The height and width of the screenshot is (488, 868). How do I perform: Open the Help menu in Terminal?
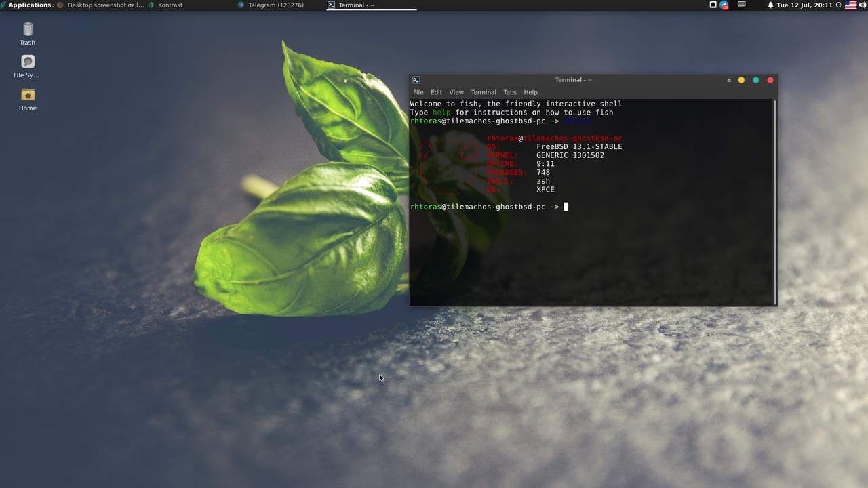531,92
